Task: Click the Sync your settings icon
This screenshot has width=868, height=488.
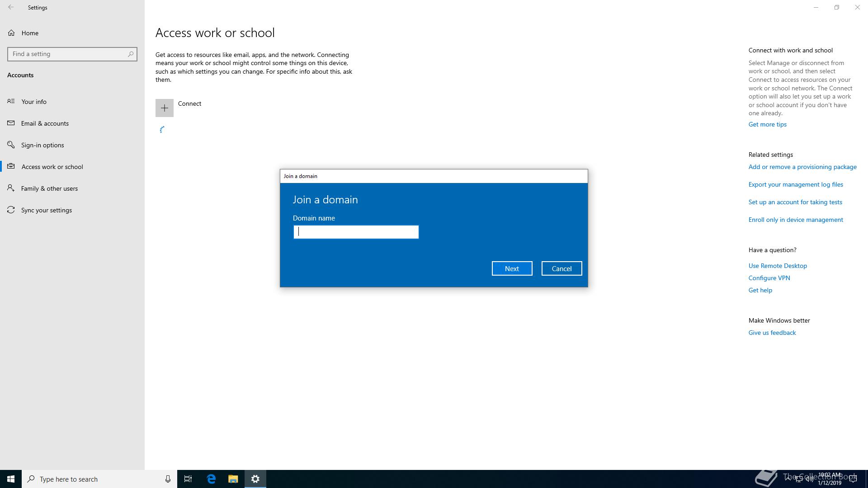Action: click(11, 210)
